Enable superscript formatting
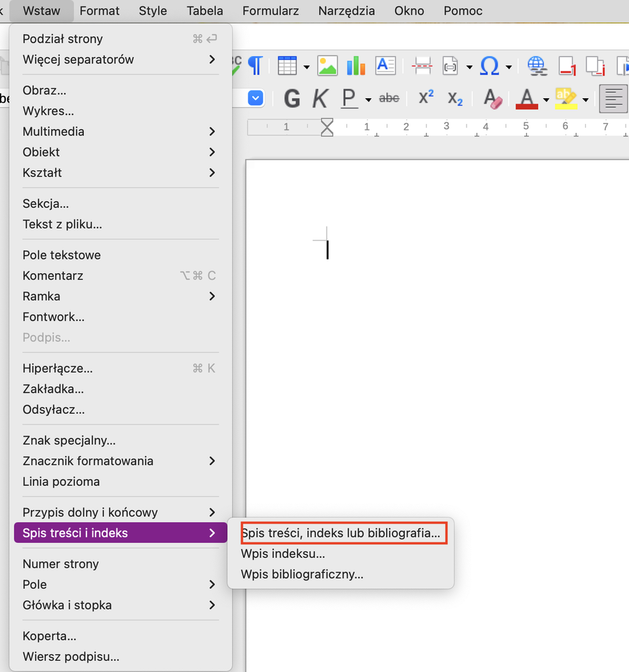Image resolution: width=629 pixels, height=672 pixels. tap(425, 96)
